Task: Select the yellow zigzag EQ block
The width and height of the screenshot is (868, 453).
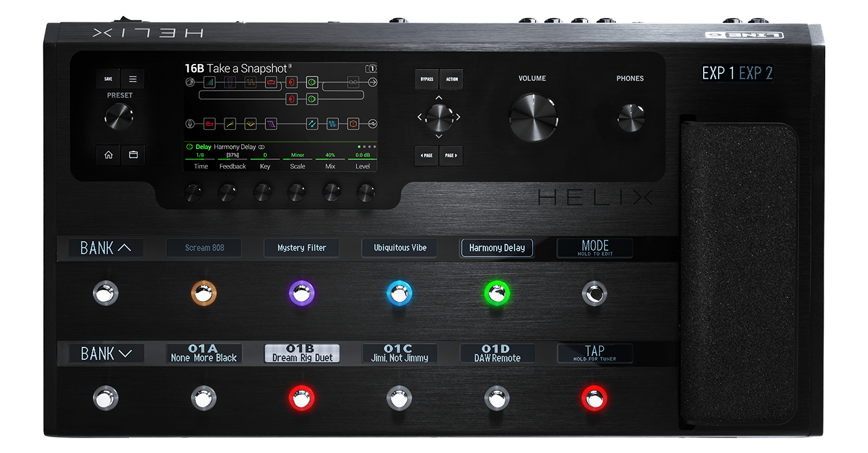Action: (250, 123)
